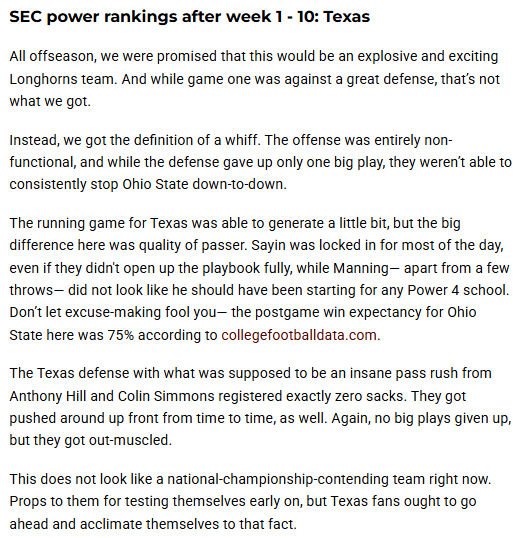Click the paragraph starting with All offseason
The width and height of the screenshot is (529, 538).
pos(254,79)
